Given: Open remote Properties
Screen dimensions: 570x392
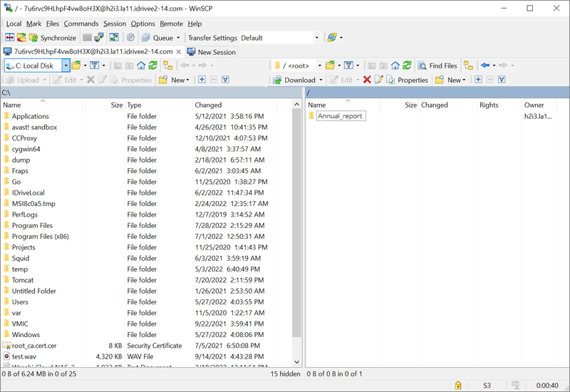Looking at the screenshot, I should pos(407,80).
